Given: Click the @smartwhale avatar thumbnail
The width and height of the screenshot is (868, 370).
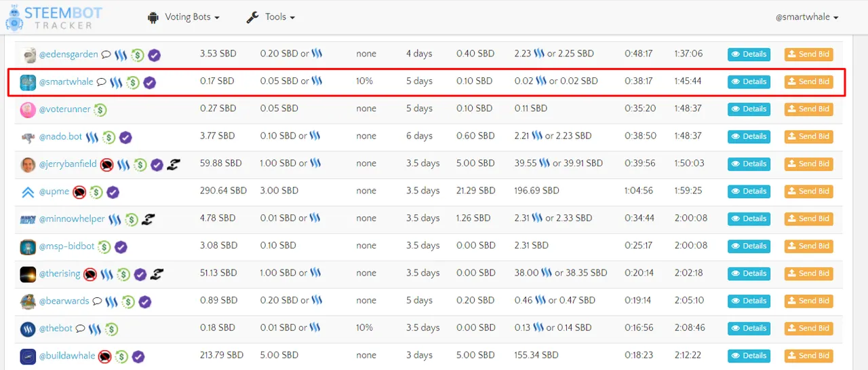Looking at the screenshot, I should tap(28, 82).
